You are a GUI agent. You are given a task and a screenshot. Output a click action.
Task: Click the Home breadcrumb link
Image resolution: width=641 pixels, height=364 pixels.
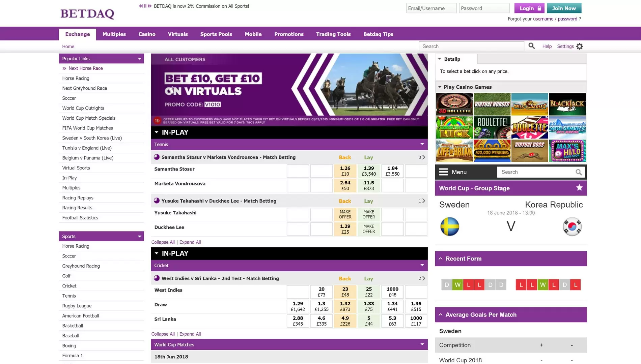coord(68,47)
